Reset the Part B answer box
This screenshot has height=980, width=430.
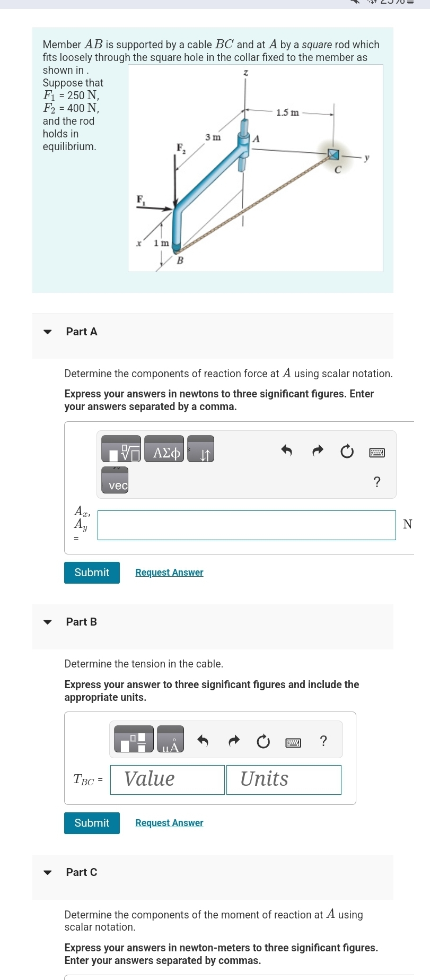[x=264, y=742]
